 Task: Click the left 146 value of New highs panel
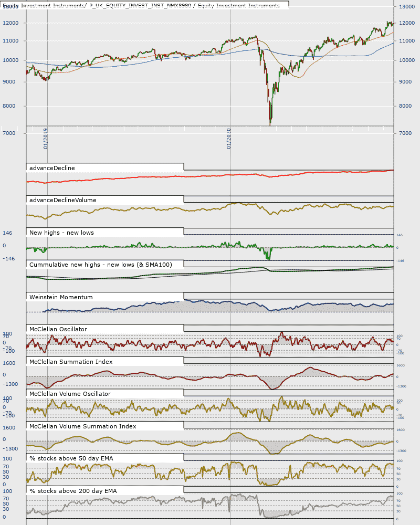[x=7, y=233]
